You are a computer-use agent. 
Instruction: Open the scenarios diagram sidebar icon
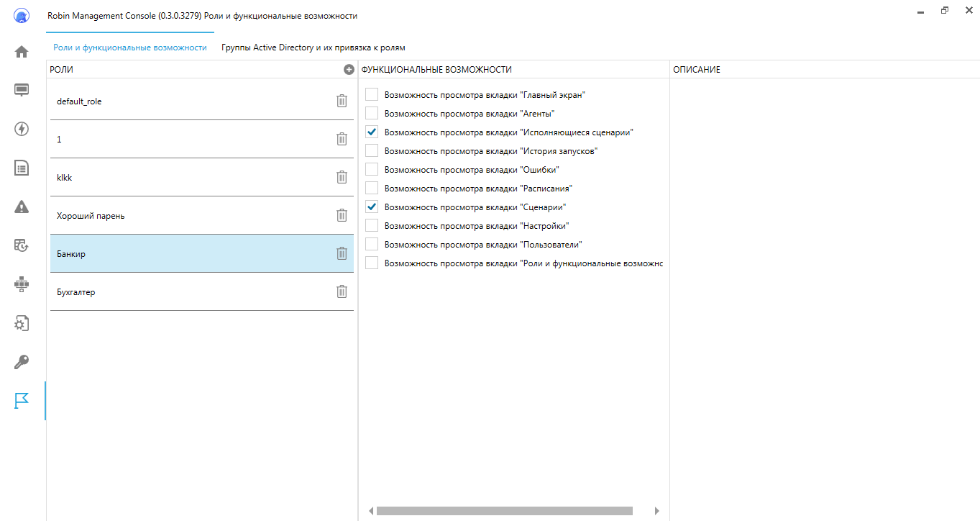coord(22,284)
